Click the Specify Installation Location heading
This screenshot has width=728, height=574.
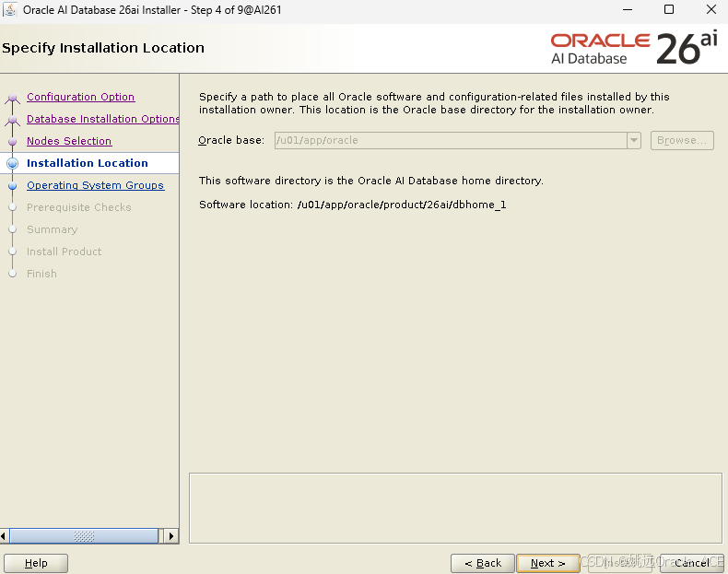coord(103,48)
